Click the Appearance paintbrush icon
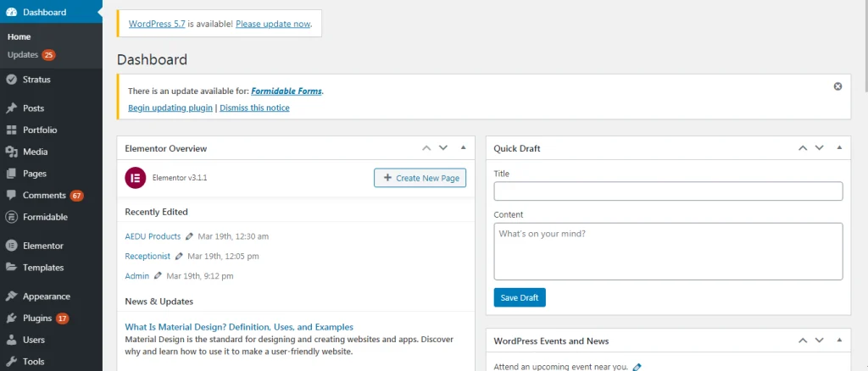The image size is (868, 371). pos(11,296)
